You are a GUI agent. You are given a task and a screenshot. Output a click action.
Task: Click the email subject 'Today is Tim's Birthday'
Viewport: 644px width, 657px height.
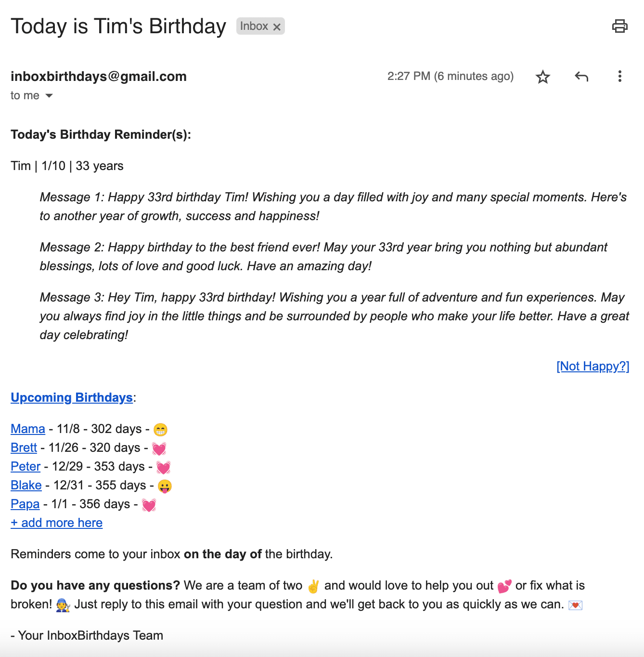[x=118, y=26]
